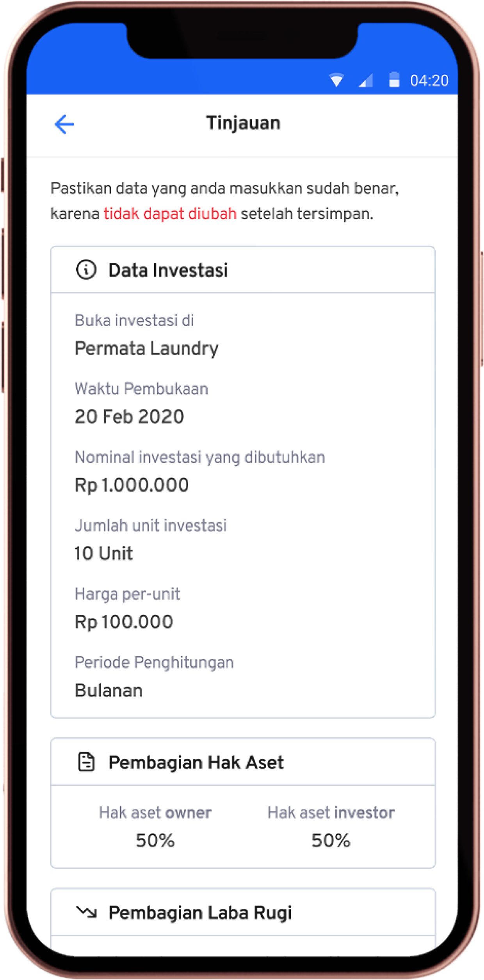Tap the 10 Unit investment quantity
Screen dimensions: 484x980
(103, 553)
